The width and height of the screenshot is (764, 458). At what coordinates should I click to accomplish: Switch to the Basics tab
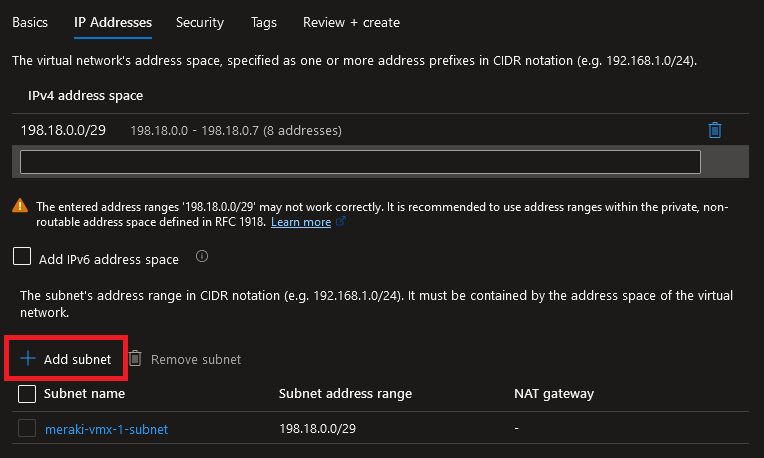(x=30, y=22)
